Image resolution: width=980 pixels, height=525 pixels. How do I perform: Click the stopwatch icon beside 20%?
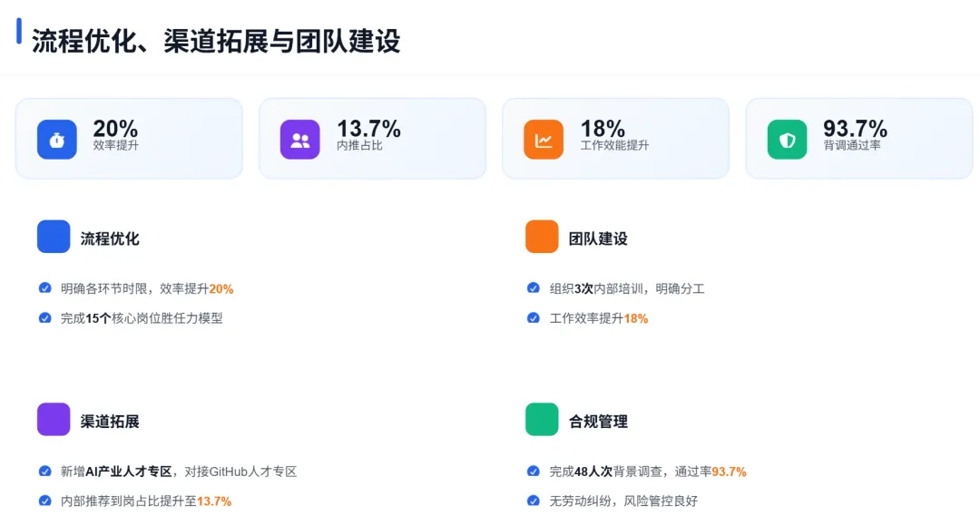[x=56, y=140]
